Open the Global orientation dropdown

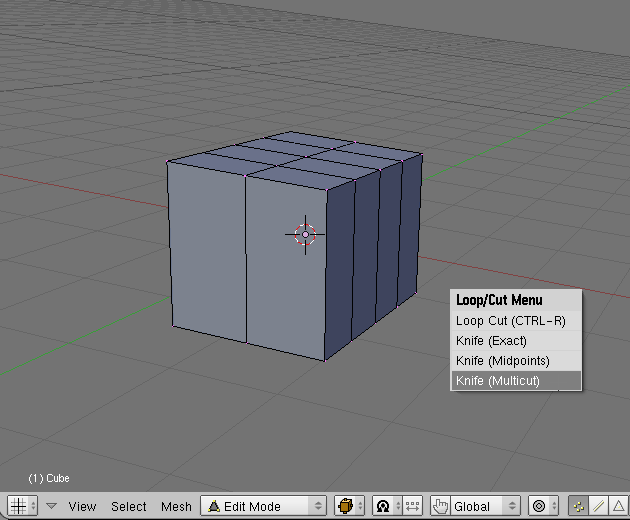(485, 506)
